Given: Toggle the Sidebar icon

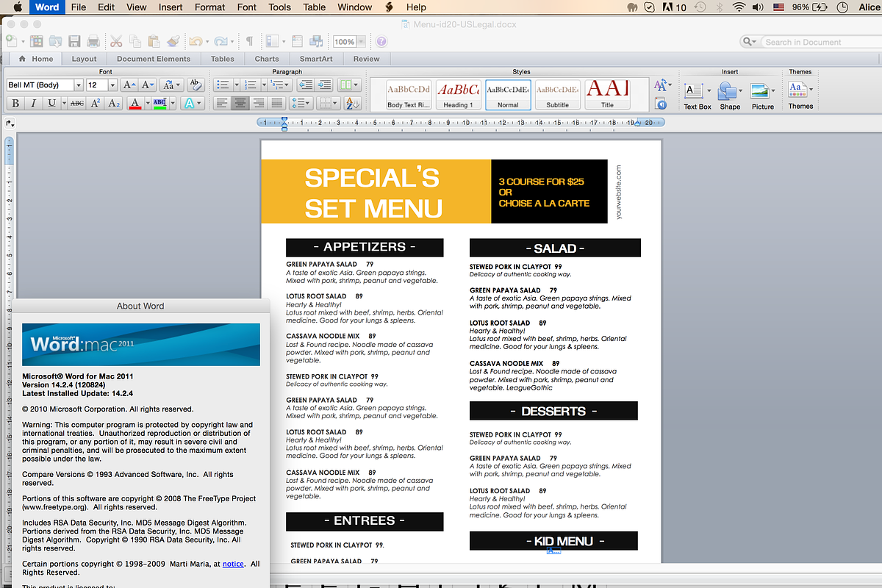Looking at the screenshot, I should point(272,42).
